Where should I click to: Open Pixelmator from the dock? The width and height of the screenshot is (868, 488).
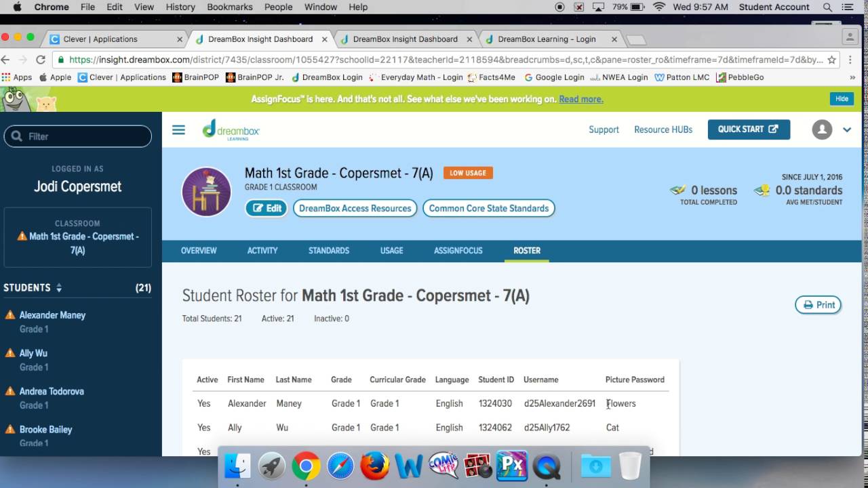[512, 466]
